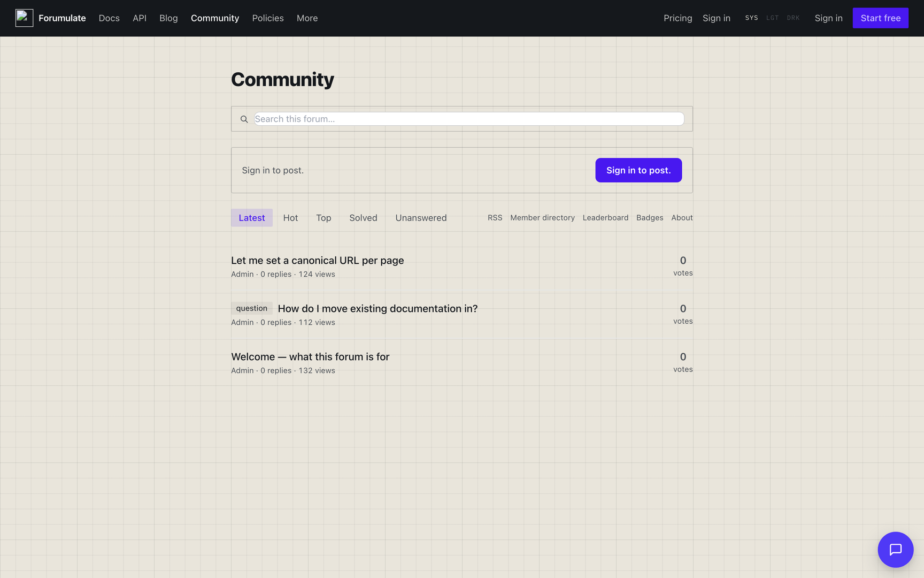This screenshot has height=578, width=924.
Task: Open the API nav item
Action: 140,18
